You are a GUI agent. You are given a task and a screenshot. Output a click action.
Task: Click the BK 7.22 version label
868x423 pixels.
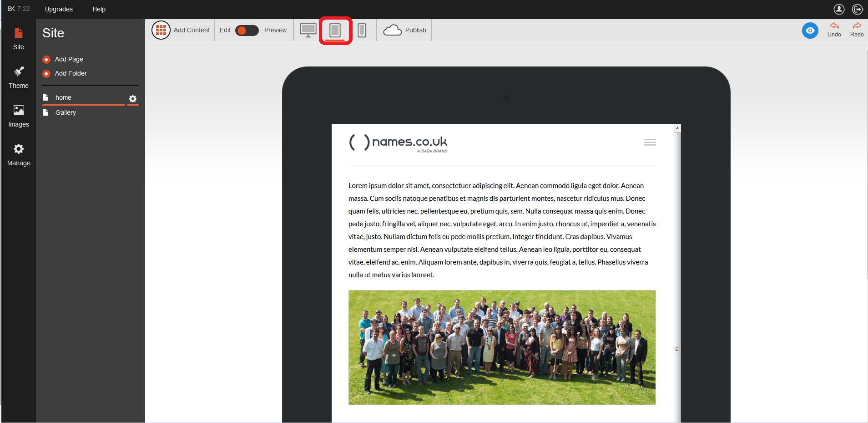click(x=19, y=9)
